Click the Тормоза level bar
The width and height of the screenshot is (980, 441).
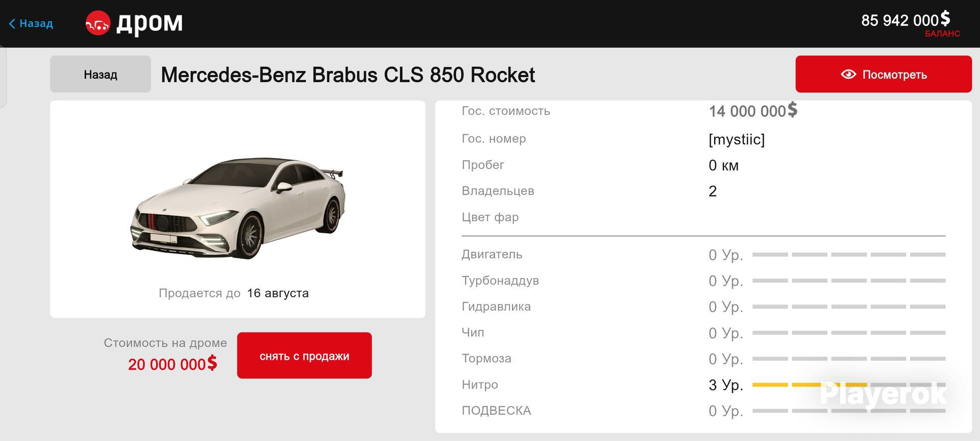tap(849, 359)
